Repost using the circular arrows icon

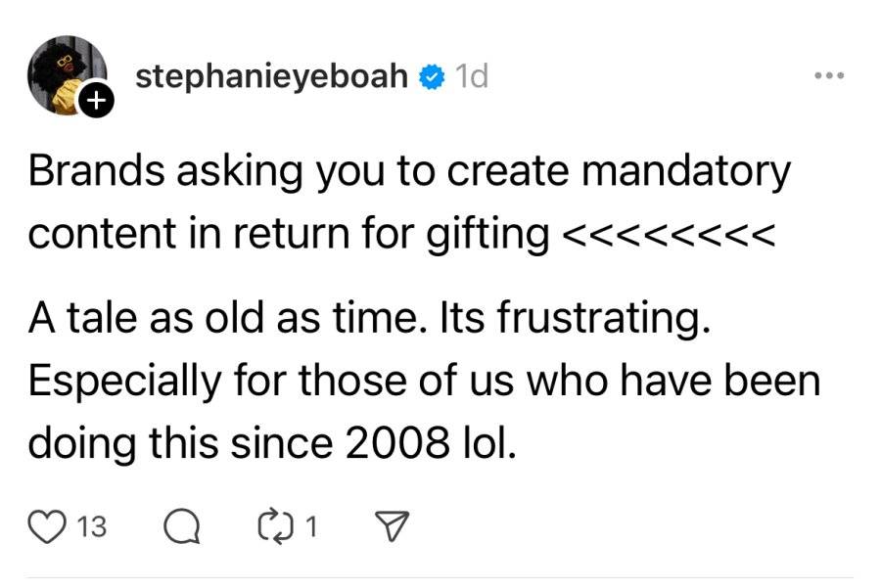pyautogui.click(x=275, y=526)
